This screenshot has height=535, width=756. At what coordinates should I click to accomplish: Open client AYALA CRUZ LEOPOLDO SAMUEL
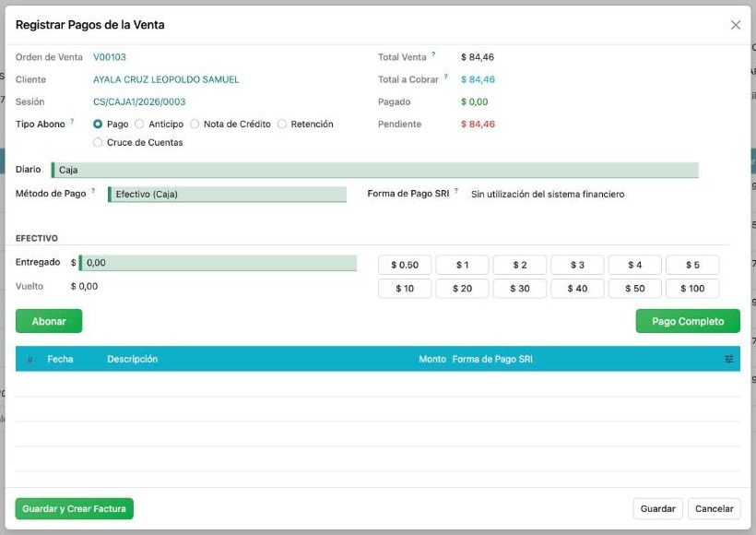(166, 79)
